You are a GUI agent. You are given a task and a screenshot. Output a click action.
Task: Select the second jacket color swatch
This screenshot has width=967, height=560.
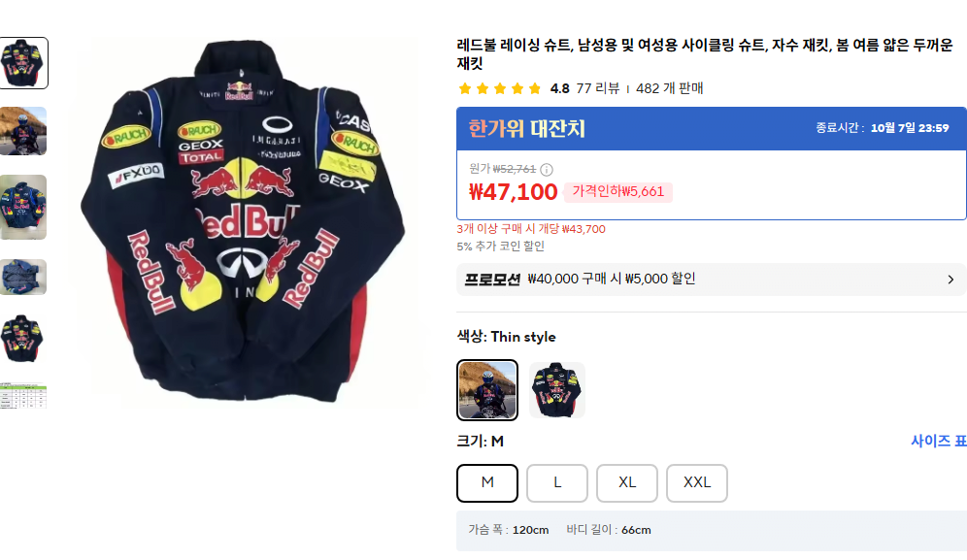tap(557, 390)
